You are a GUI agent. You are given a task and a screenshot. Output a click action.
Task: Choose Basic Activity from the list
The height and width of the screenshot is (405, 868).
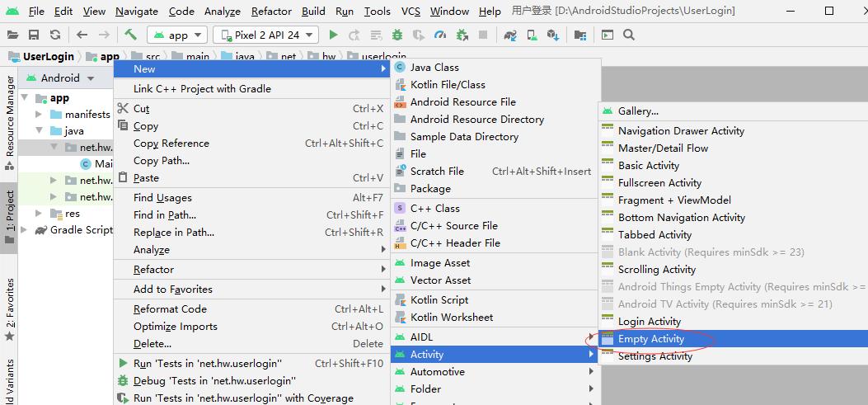click(734, 166)
